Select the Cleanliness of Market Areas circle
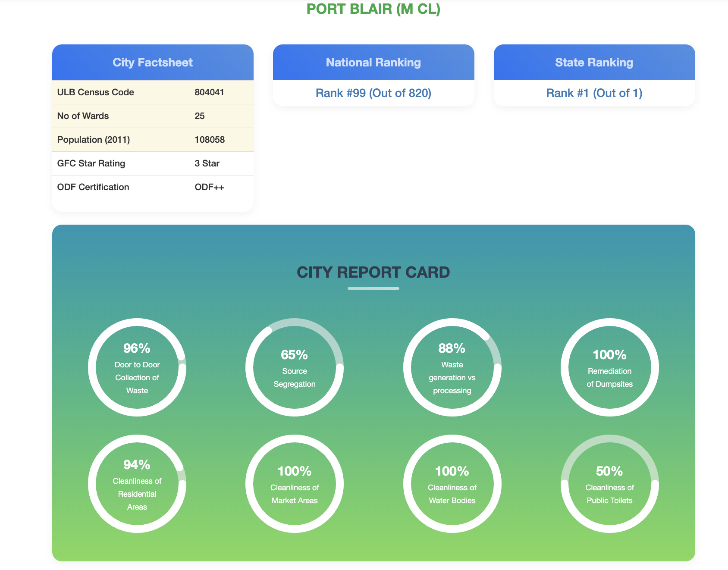The width and height of the screenshot is (728, 570). tap(295, 484)
